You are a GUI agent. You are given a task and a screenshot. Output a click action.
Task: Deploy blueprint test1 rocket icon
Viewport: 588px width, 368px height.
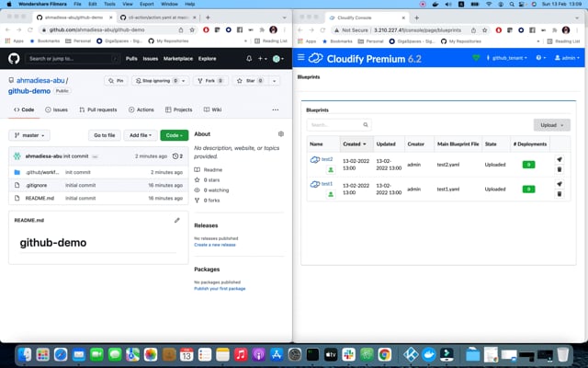coord(560,184)
